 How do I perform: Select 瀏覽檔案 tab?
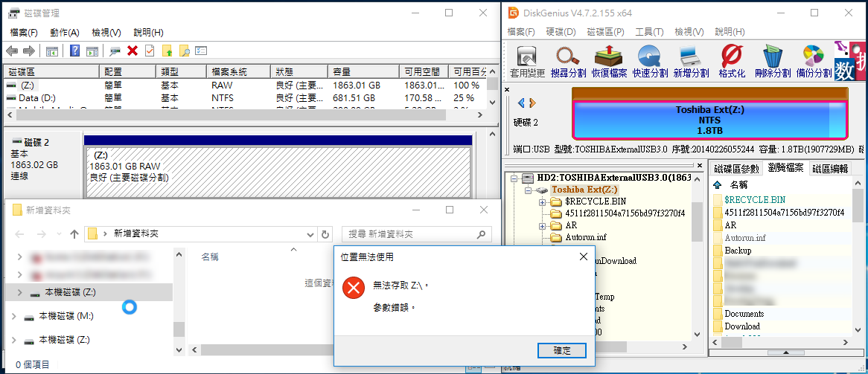click(785, 167)
